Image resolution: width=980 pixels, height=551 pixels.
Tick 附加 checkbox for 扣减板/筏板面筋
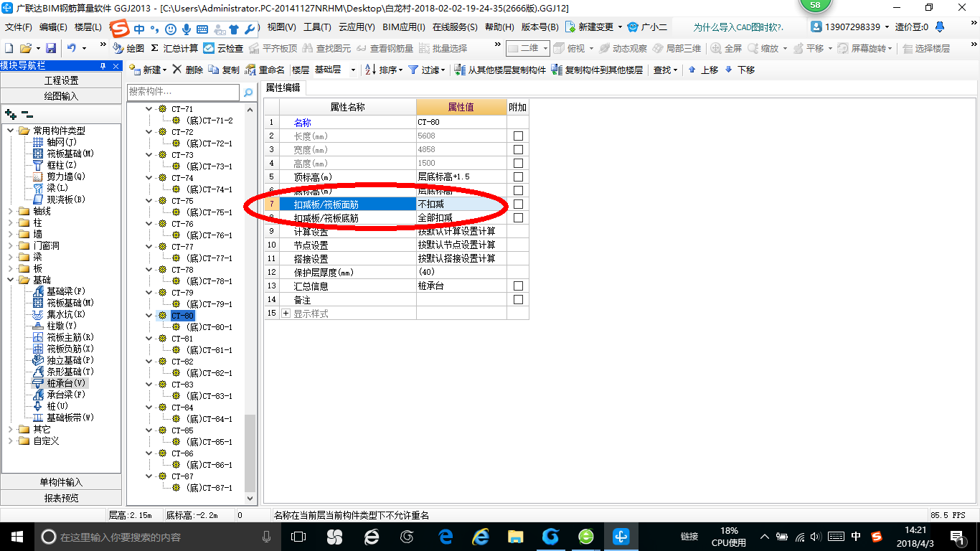pyautogui.click(x=518, y=204)
